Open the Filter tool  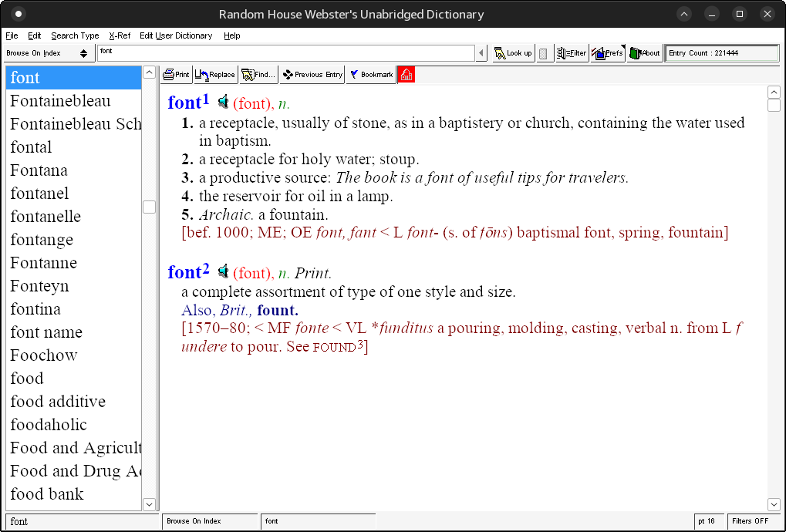pyautogui.click(x=571, y=53)
